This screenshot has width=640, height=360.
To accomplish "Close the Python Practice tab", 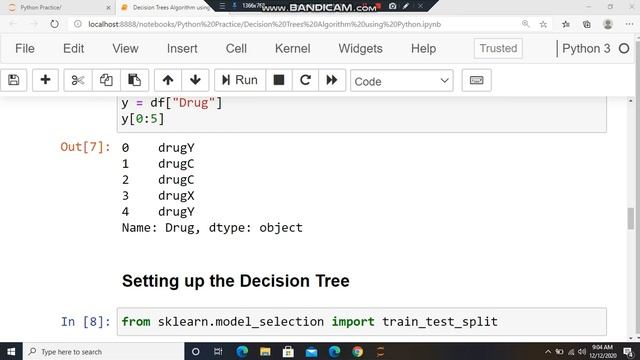I will 108,7.
